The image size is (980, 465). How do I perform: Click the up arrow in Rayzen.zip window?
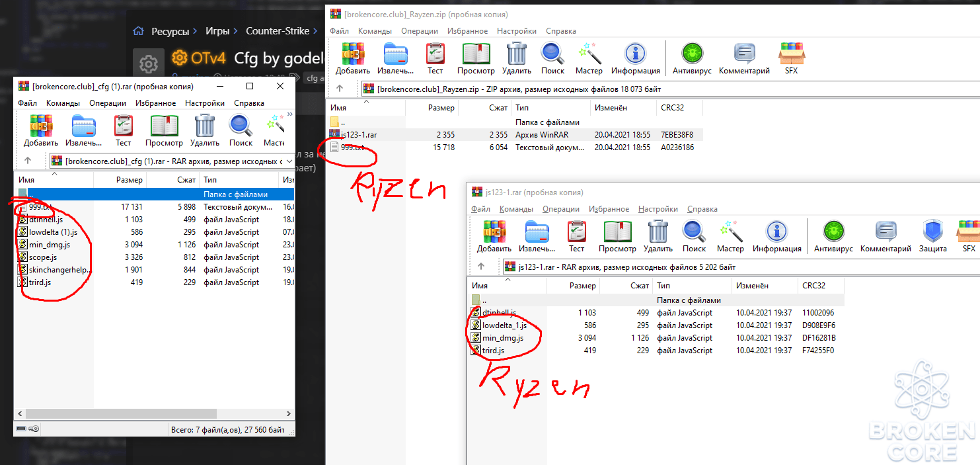coord(340,89)
